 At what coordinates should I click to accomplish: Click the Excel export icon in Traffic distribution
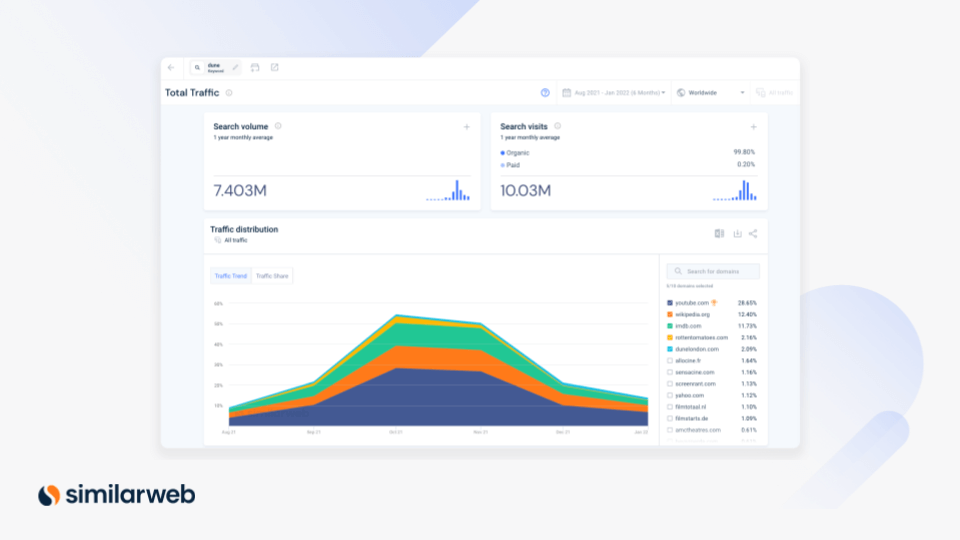click(719, 233)
